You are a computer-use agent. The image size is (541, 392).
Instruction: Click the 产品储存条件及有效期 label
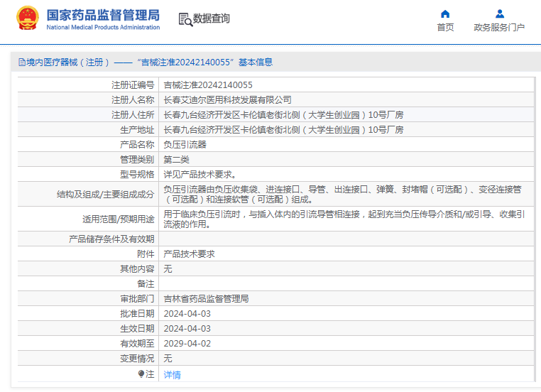(x=111, y=239)
